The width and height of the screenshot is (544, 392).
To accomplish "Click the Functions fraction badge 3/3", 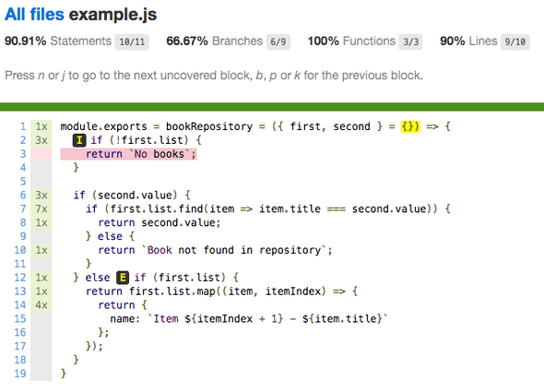I will point(410,42).
